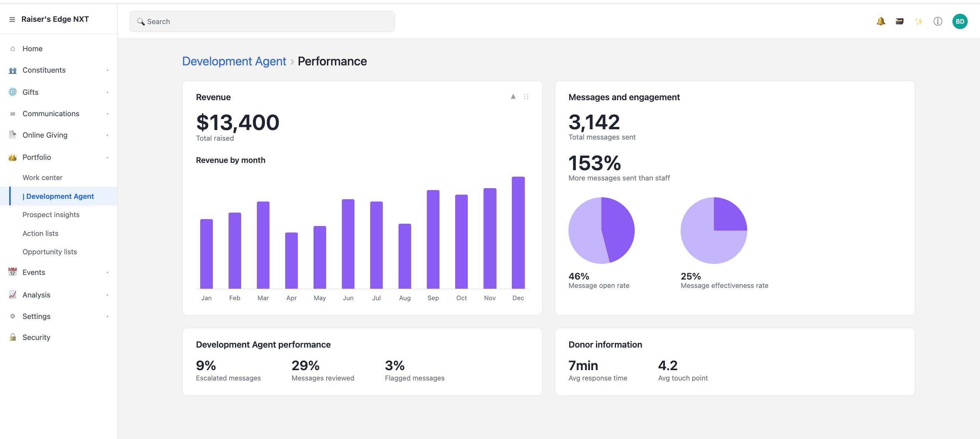The width and height of the screenshot is (980, 439).
Task: Open the BD user profile avatar
Action: tap(960, 21)
